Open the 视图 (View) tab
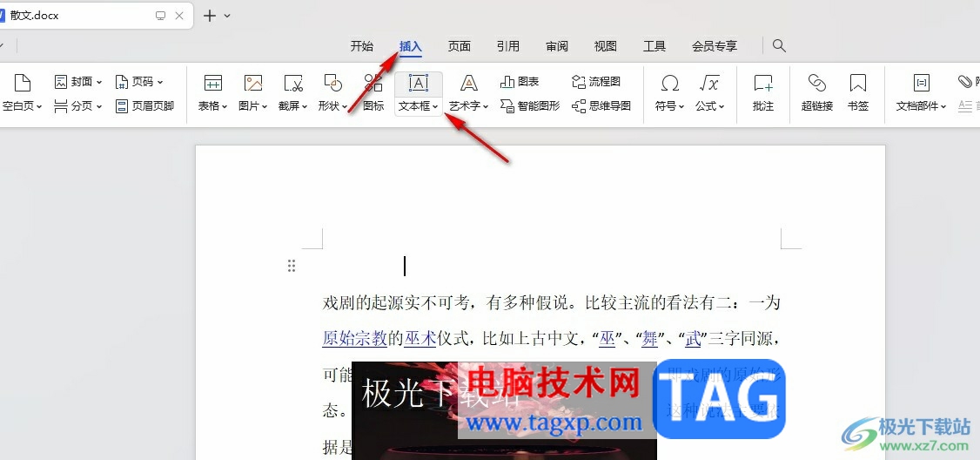This screenshot has width=980, height=460. [x=606, y=45]
